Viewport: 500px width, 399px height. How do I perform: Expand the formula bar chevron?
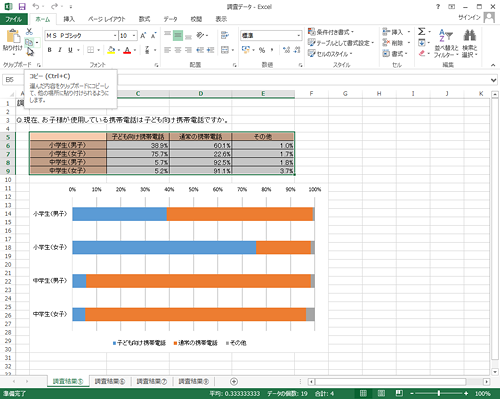(x=493, y=80)
